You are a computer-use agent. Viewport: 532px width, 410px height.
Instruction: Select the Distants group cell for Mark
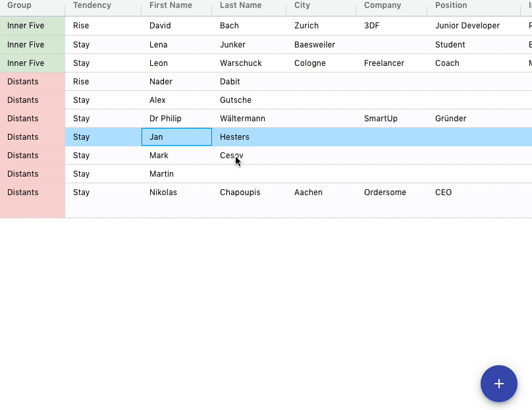pyautogui.click(x=32, y=156)
